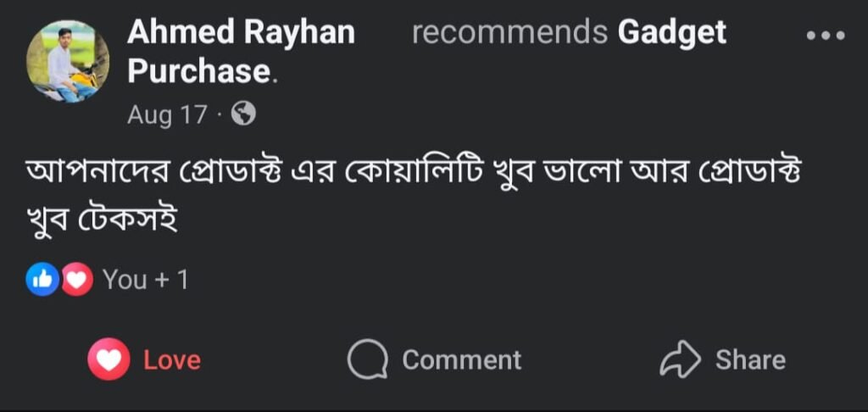Open Ahmed Rayhan's profile picture
The width and height of the screenshot is (868, 412).
68,61
